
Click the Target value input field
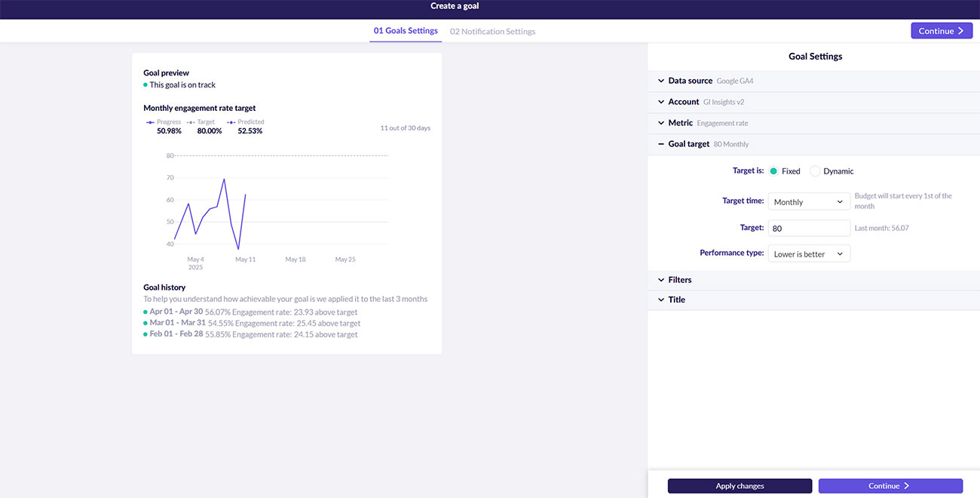point(809,228)
